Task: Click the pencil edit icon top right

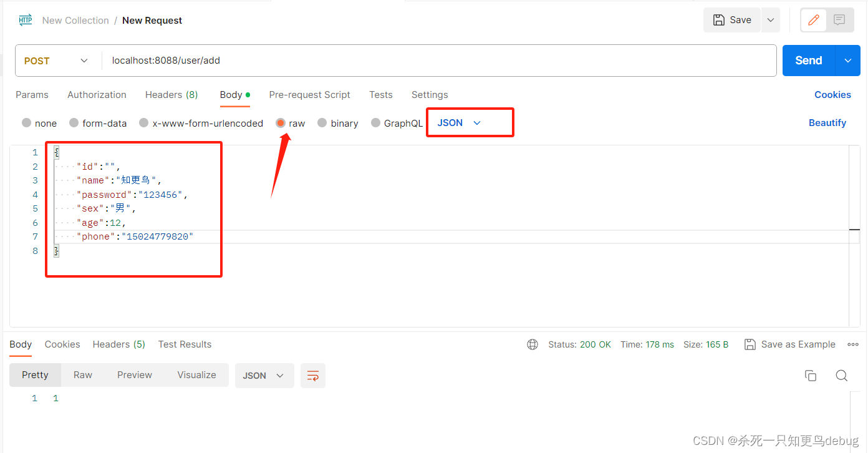Action: [813, 19]
